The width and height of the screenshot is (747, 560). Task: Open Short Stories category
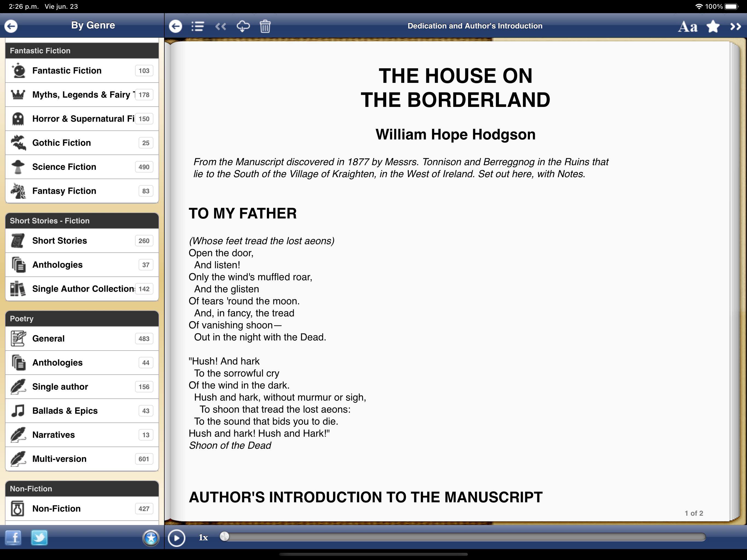tap(82, 240)
